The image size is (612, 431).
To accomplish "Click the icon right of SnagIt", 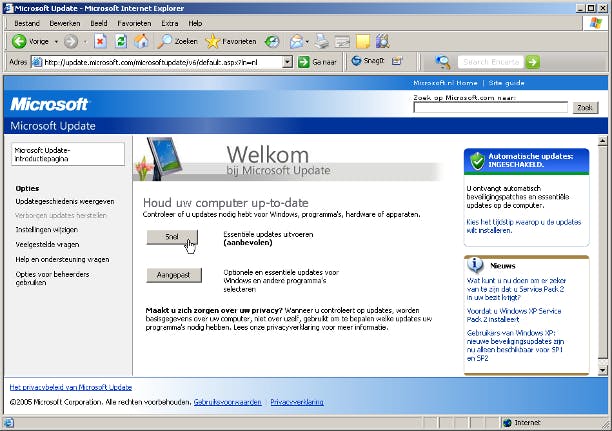I will (x=397, y=61).
